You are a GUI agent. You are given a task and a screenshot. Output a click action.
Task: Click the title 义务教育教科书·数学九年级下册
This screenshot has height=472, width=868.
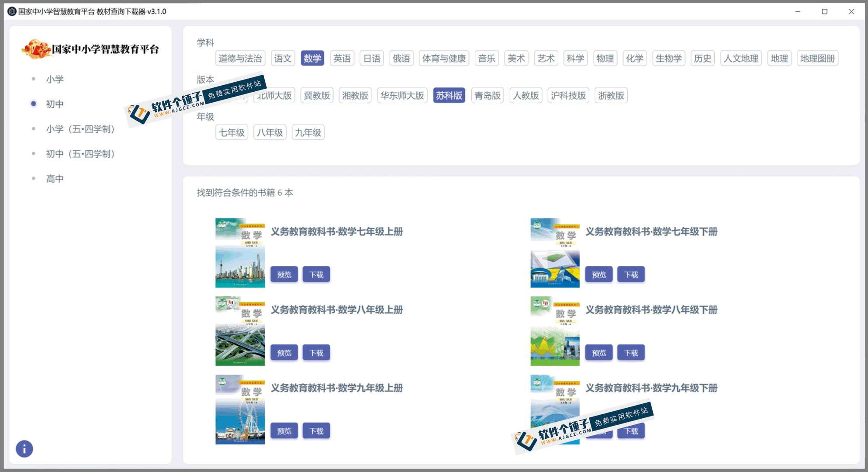coord(651,388)
